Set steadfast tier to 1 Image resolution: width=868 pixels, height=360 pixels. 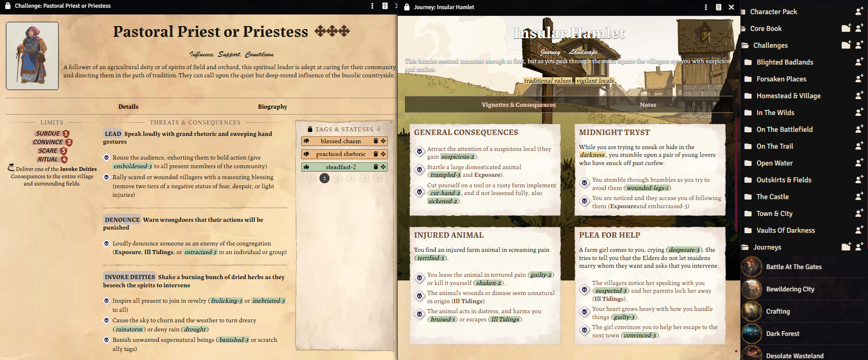click(x=311, y=178)
